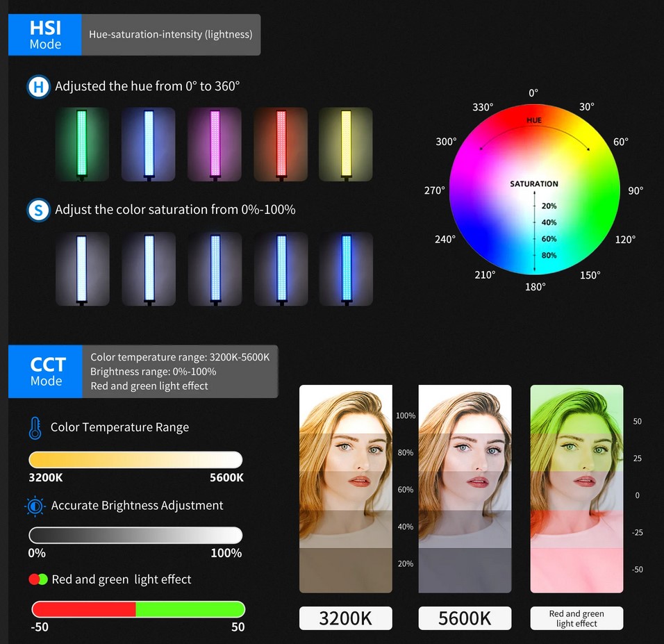Click the red half of green-red bar
The height and width of the screenshot is (644, 664).
click(x=84, y=609)
